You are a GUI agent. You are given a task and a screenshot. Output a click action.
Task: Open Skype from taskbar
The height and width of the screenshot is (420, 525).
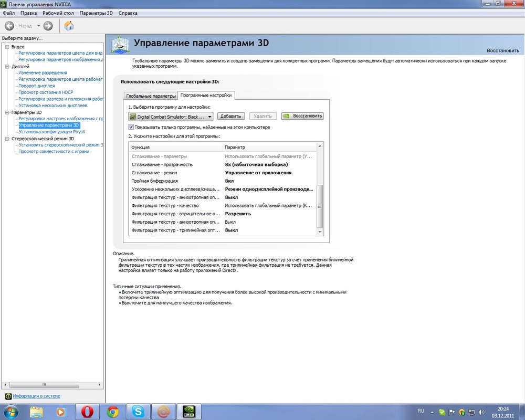138,412
